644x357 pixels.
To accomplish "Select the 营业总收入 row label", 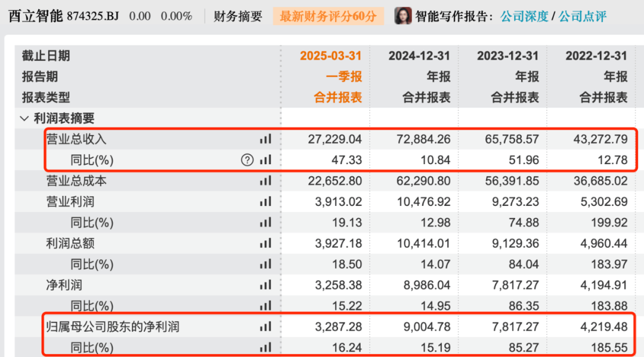I will point(76,139).
